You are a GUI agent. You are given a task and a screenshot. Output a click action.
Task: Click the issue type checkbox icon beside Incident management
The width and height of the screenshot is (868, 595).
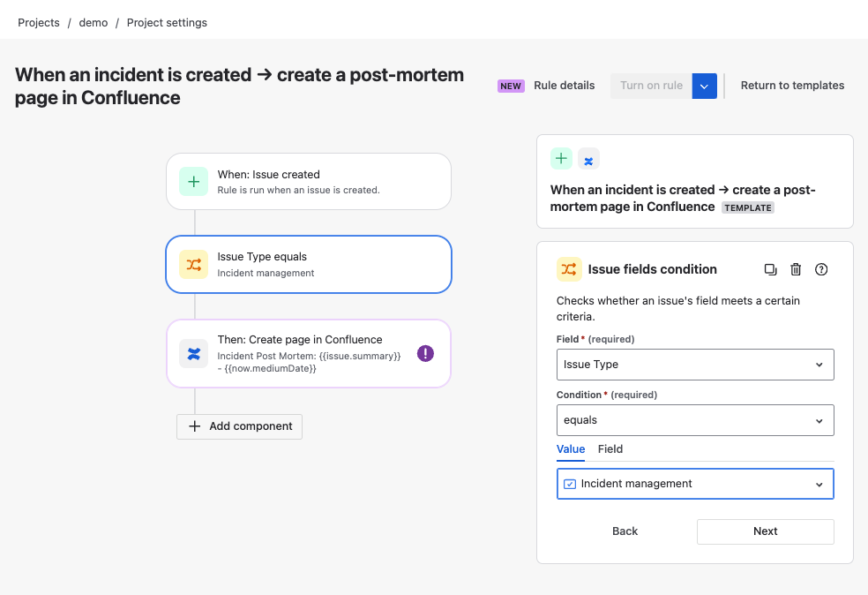click(x=570, y=484)
